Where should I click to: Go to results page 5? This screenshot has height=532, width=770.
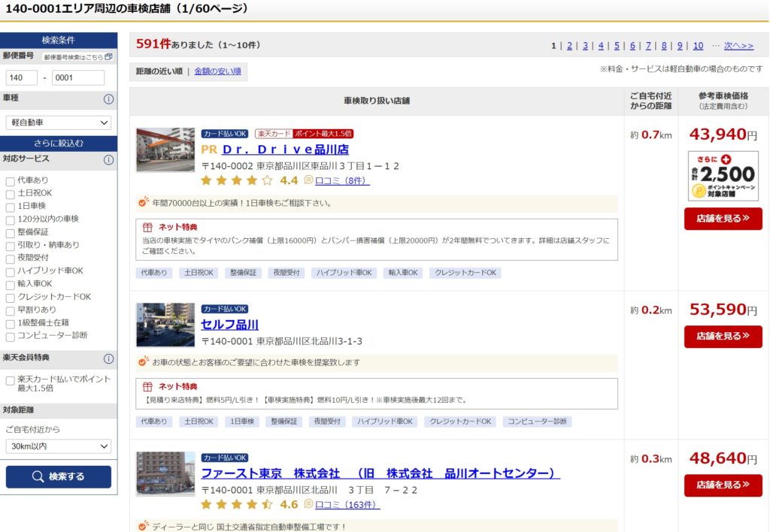pyautogui.click(x=617, y=46)
